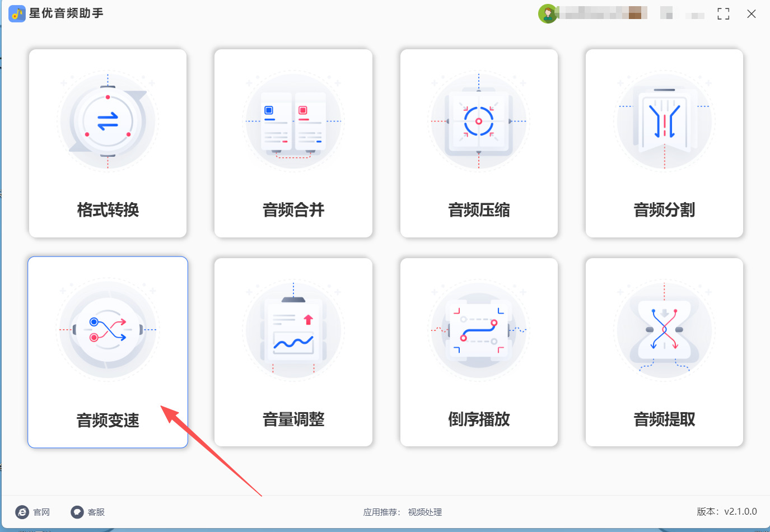This screenshot has width=770, height=532.
Task: Click the user avatar at top
Action: [548, 13]
